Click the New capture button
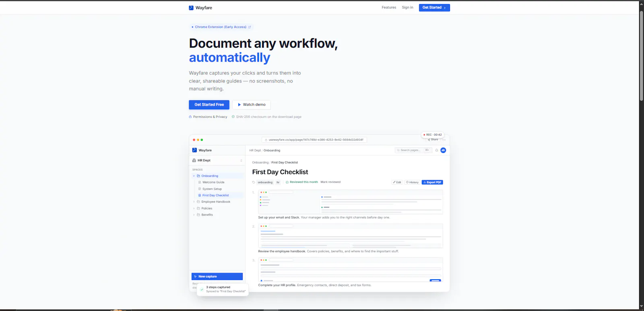The width and height of the screenshot is (644, 311). click(x=217, y=276)
